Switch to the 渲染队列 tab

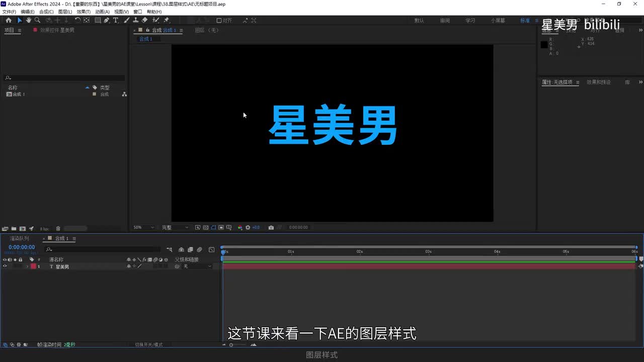click(x=20, y=238)
